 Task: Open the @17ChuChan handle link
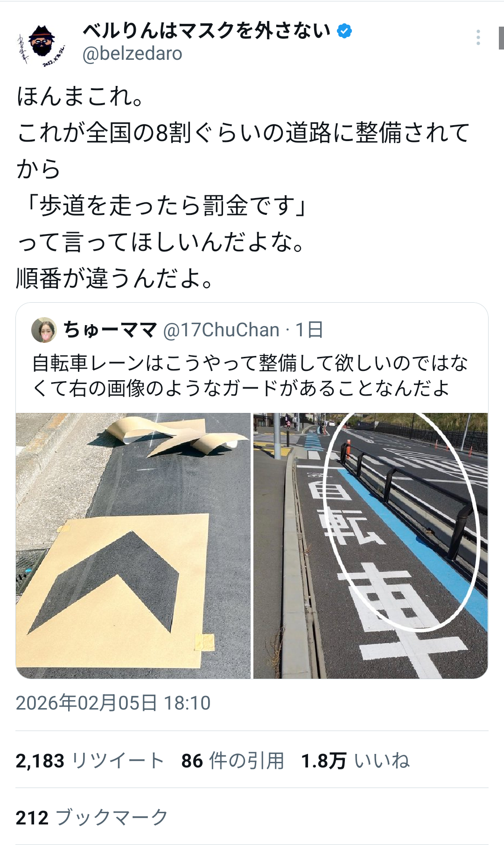221,330
